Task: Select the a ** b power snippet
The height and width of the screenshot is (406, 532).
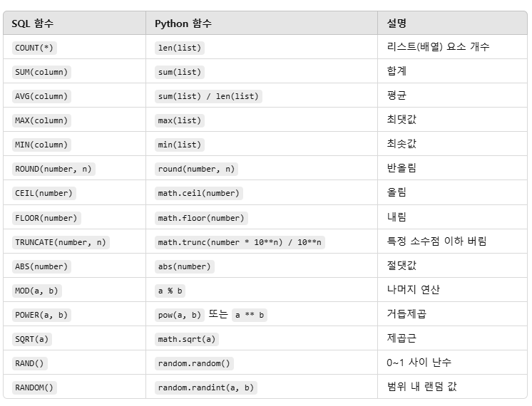Action: [250, 315]
